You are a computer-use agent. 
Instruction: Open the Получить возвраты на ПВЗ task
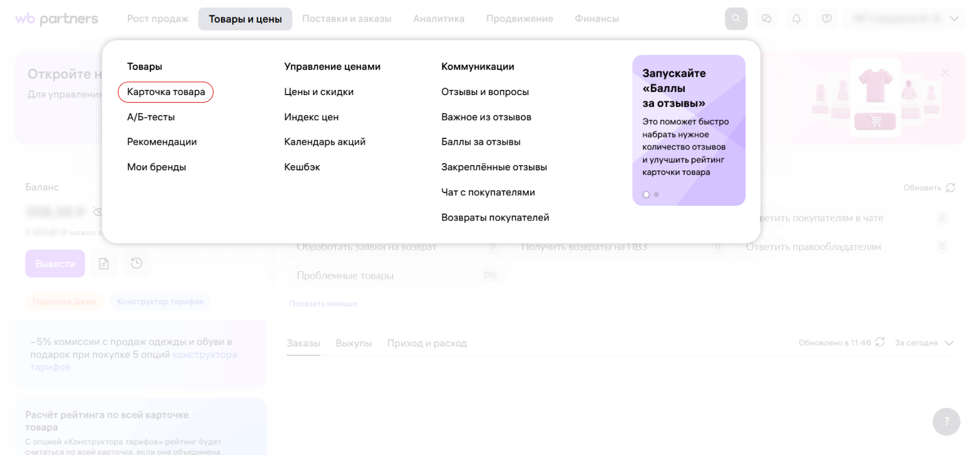point(622,247)
